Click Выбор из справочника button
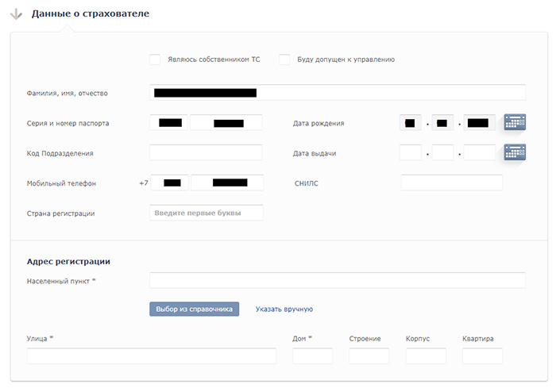 click(x=195, y=309)
